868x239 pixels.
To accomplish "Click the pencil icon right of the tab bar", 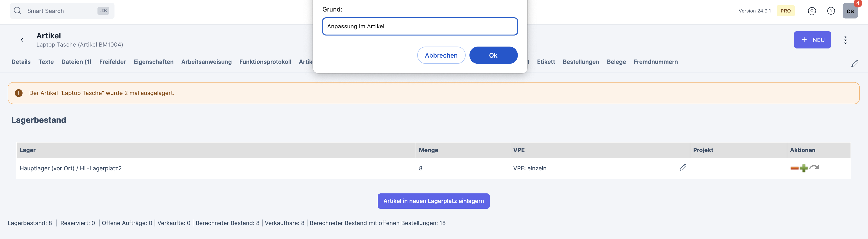I will click(x=855, y=63).
